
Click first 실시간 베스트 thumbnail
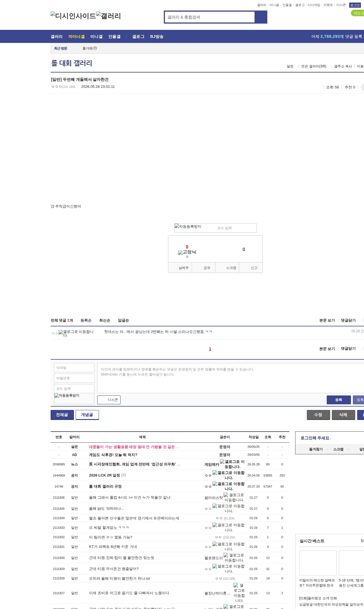pos(318,563)
